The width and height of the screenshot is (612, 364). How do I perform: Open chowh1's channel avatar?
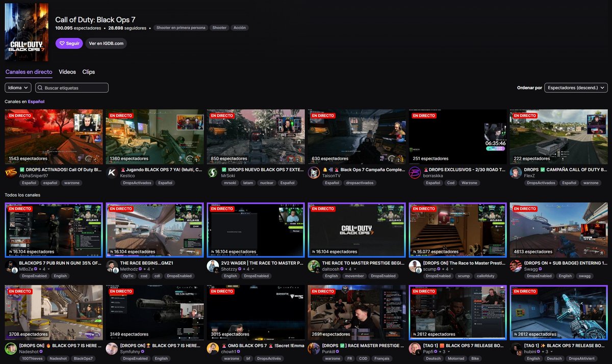click(x=213, y=348)
